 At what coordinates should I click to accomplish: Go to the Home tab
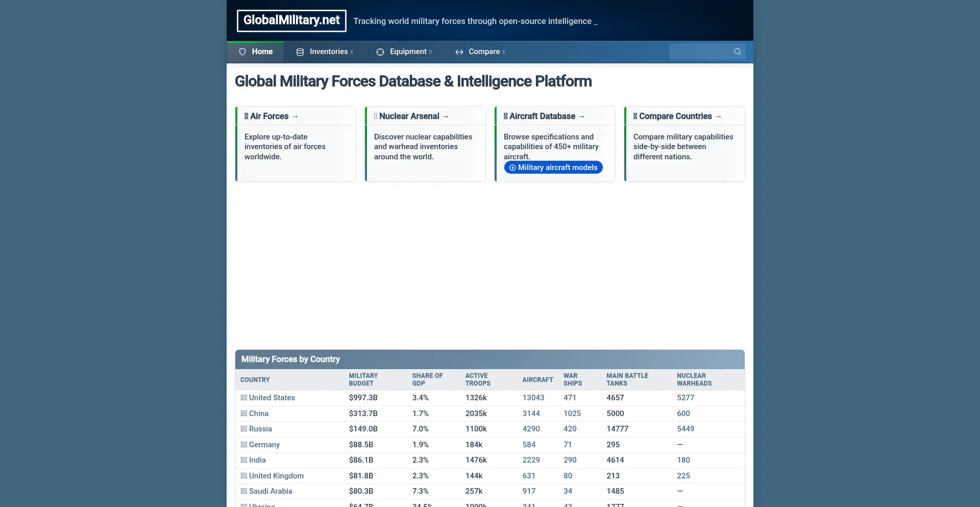click(262, 52)
